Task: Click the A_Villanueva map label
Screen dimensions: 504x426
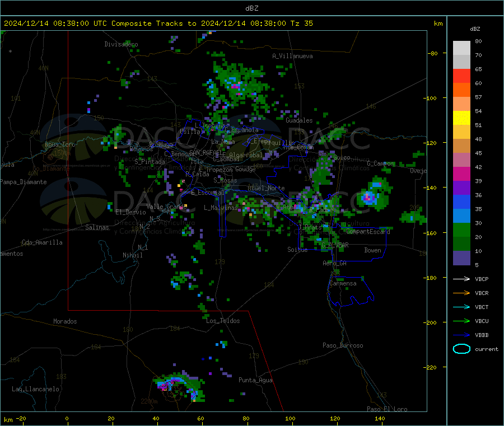Action: (292, 56)
